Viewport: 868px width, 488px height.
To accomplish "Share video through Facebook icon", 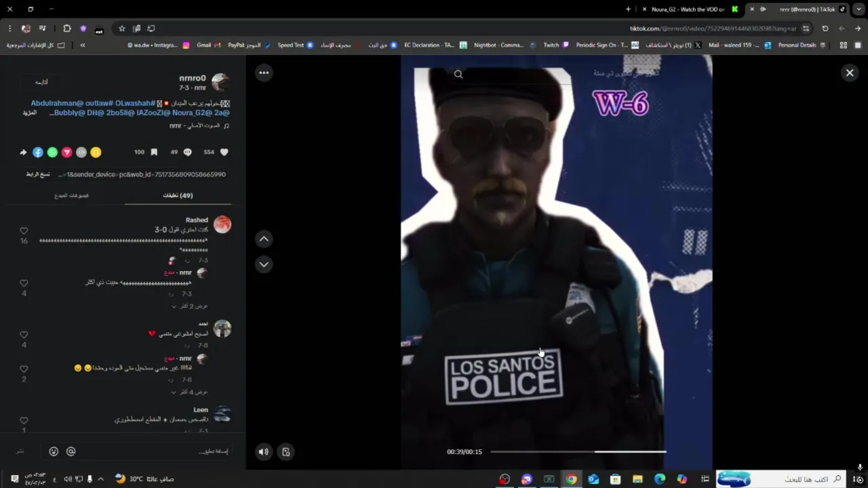I will coord(38,152).
